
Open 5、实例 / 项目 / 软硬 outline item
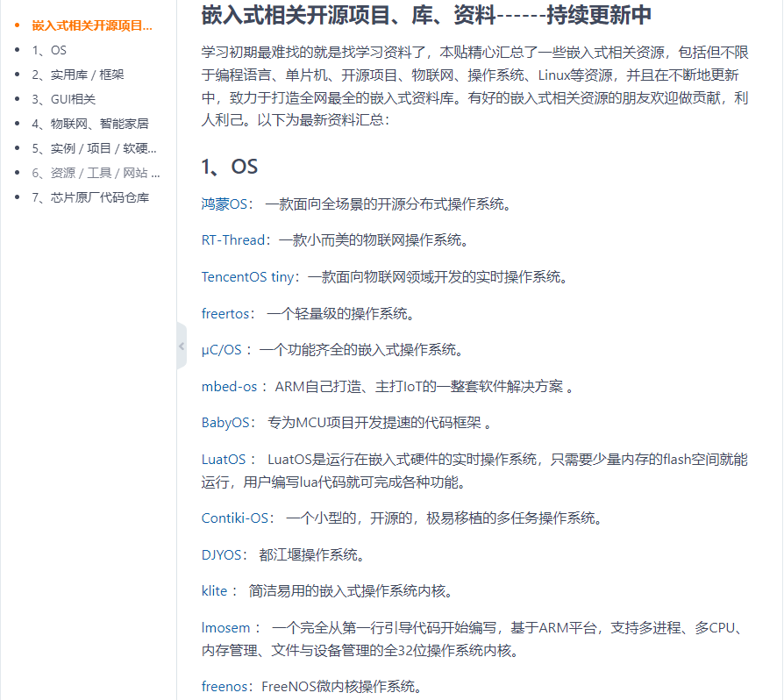pyautogui.click(x=94, y=148)
